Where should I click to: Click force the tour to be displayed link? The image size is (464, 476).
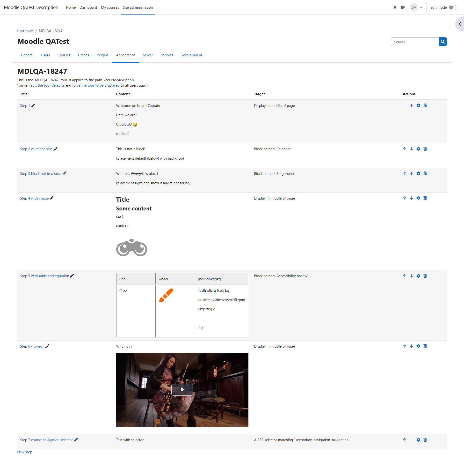click(x=96, y=85)
